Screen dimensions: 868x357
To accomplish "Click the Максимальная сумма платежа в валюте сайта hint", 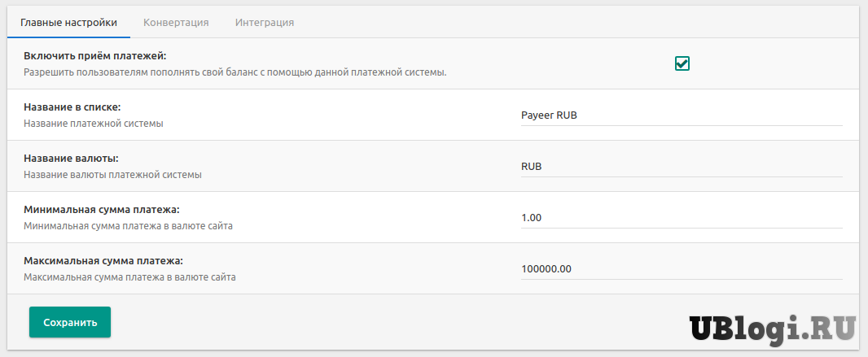I will (129, 277).
